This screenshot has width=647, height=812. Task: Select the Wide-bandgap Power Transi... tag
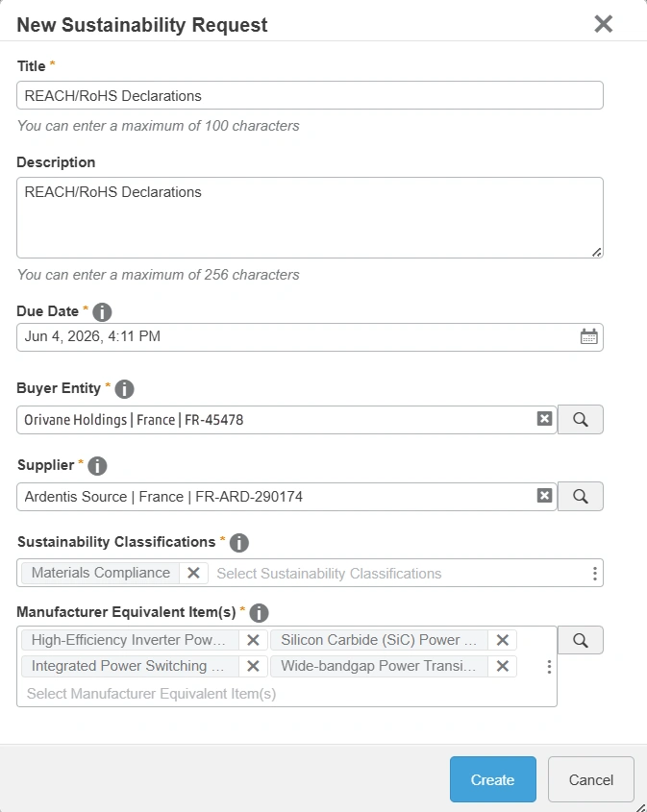(x=379, y=666)
